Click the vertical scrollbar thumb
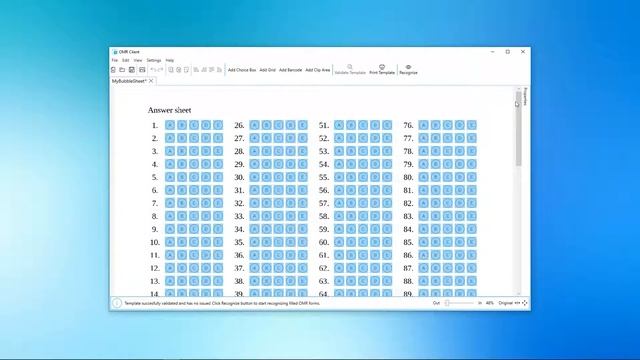Screen dimensions: 640x360 point(518,128)
